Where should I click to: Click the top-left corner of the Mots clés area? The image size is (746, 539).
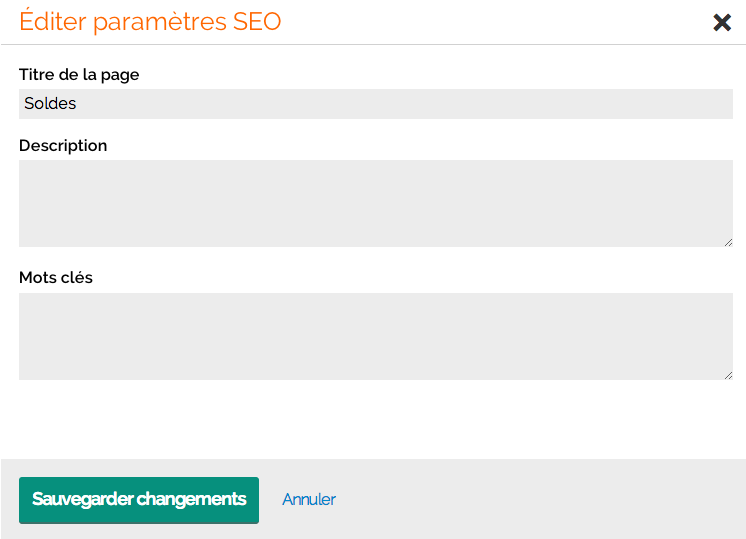pos(26,300)
